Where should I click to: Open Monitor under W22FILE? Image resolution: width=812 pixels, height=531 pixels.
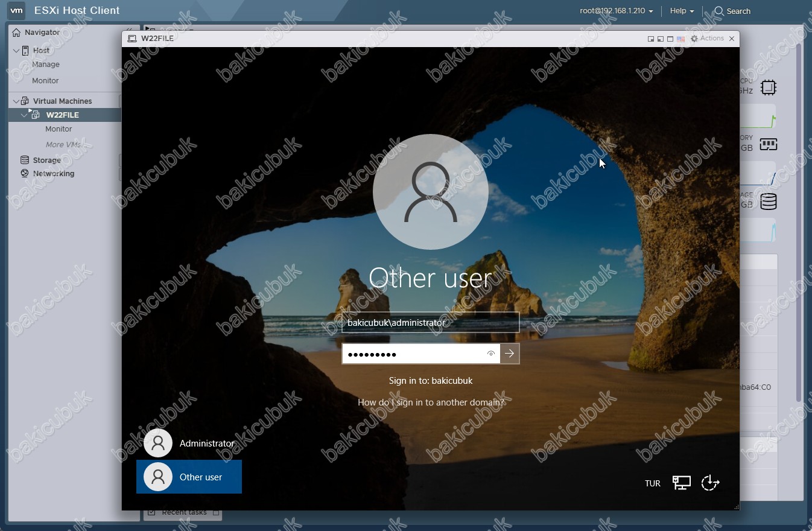click(x=59, y=129)
